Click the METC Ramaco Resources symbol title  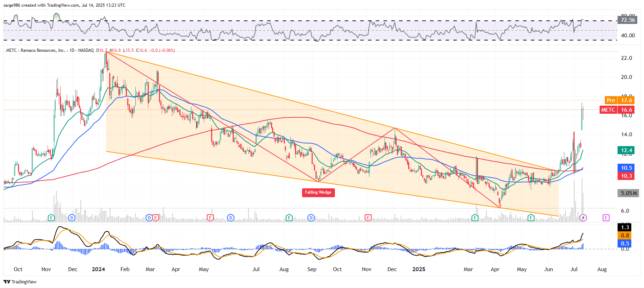(x=35, y=50)
